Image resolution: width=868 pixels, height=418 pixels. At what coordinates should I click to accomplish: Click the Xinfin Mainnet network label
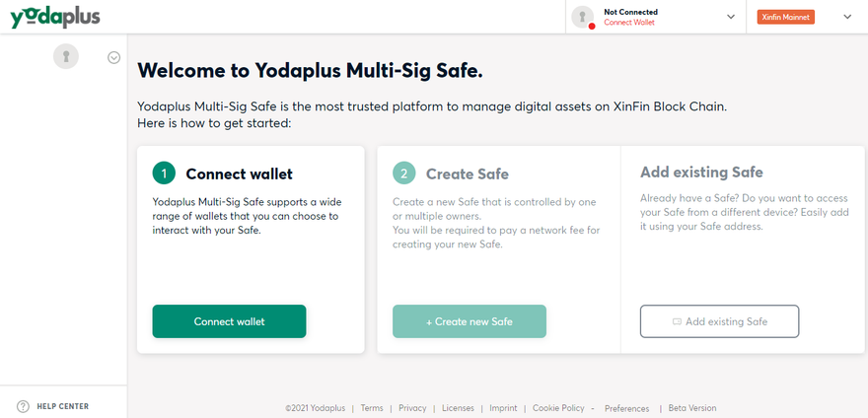tap(785, 17)
